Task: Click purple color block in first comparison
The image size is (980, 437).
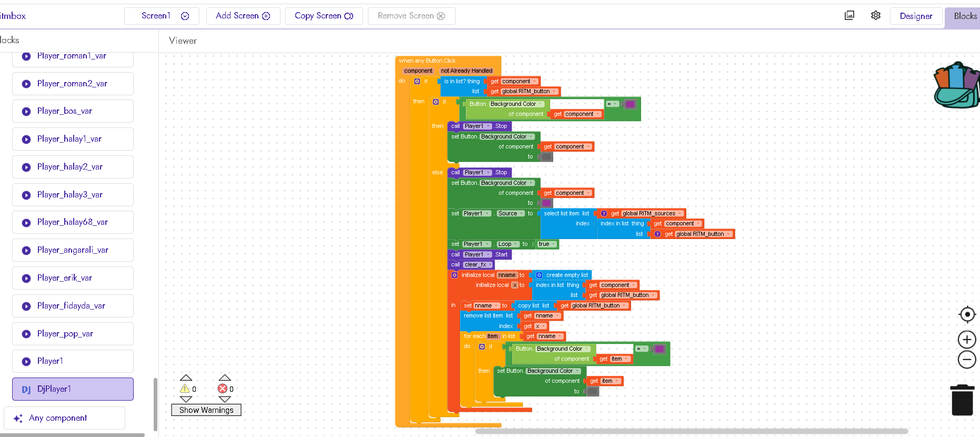Action: point(630,104)
